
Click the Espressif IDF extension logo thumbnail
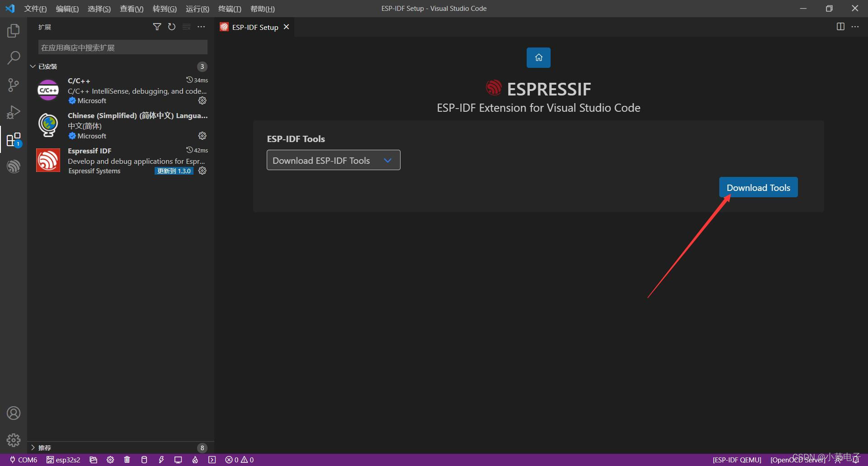pyautogui.click(x=48, y=160)
